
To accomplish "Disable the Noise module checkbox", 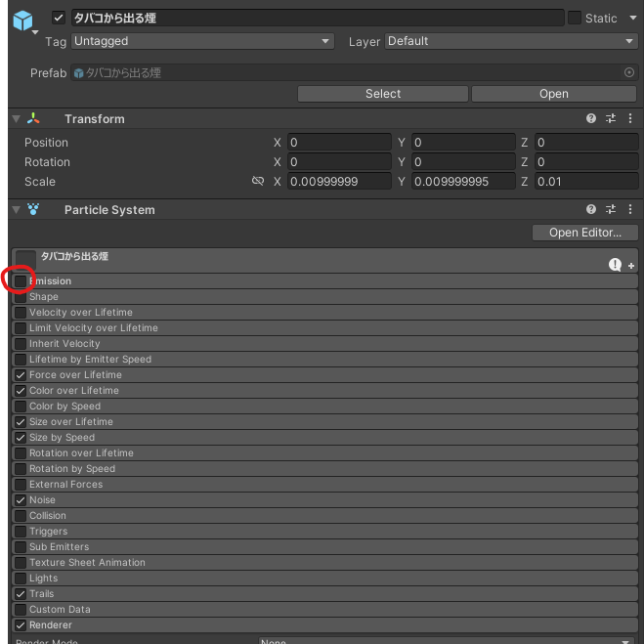I will point(21,499).
